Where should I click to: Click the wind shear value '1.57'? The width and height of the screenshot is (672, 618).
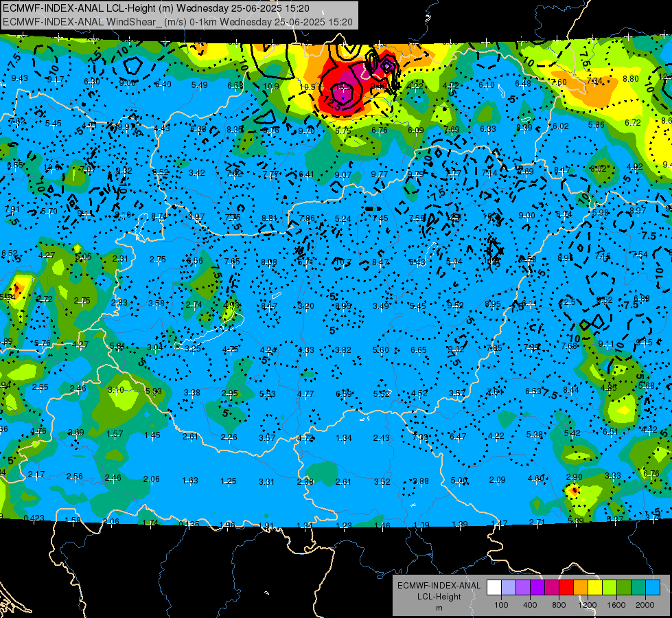[x=115, y=434]
